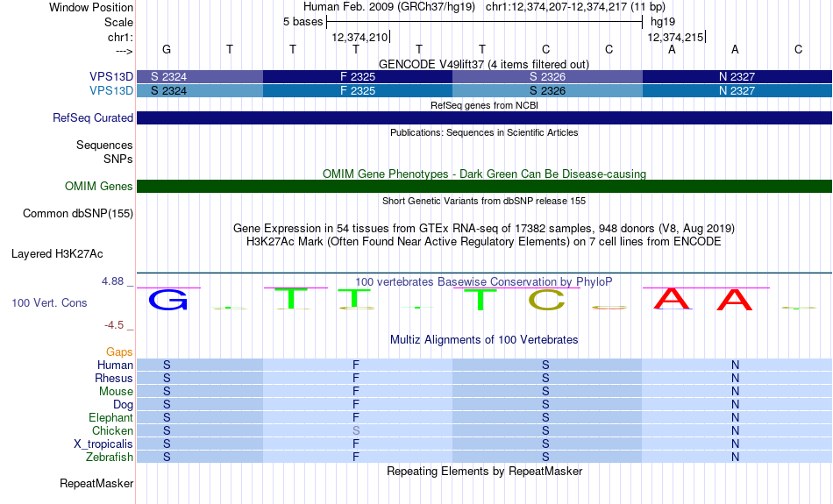Click the 'chr1:12,374,207-12,374,217 (11 bp)' header text
The height and width of the screenshot is (504, 833).
pyautogui.click(x=575, y=7)
